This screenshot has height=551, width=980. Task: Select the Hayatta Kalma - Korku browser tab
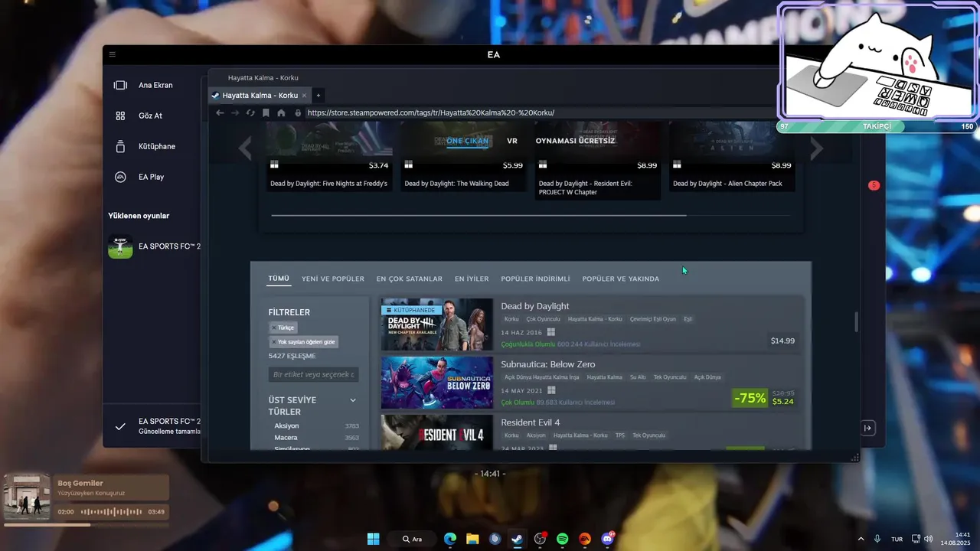(259, 96)
